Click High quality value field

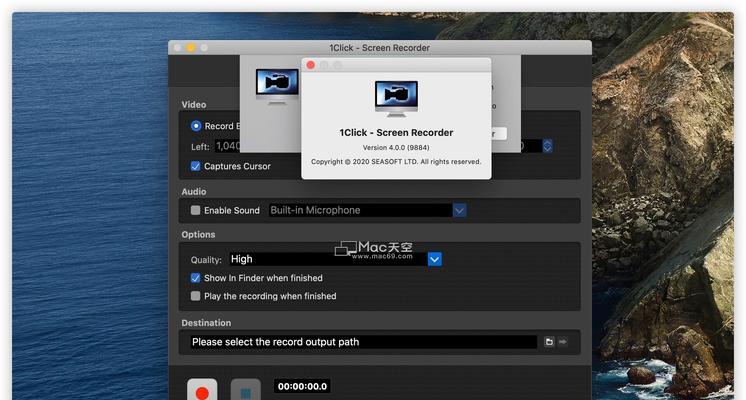tap(328, 259)
